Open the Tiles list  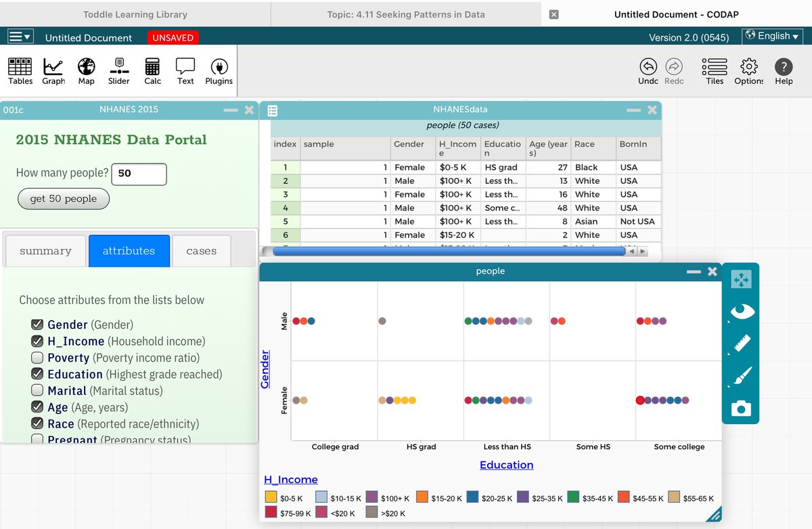(715, 71)
